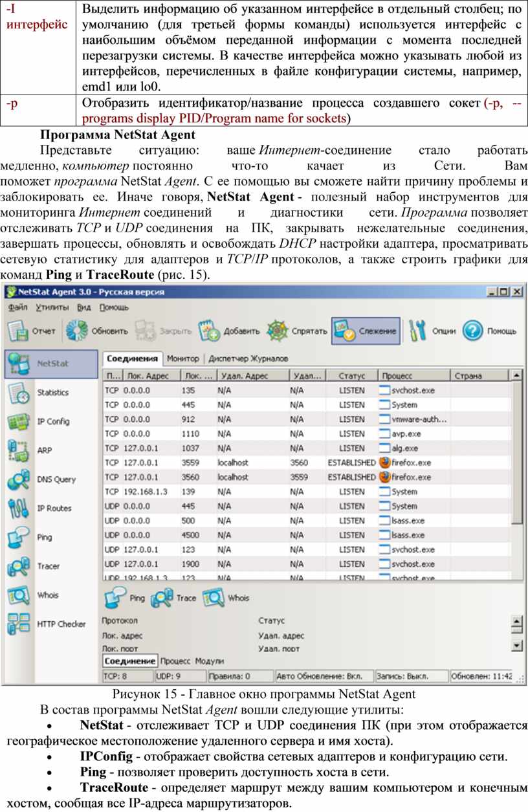Viewport: 528px width, 812px height.
Task: Open the Помощь menu in the menu bar
Action: pos(114,307)
